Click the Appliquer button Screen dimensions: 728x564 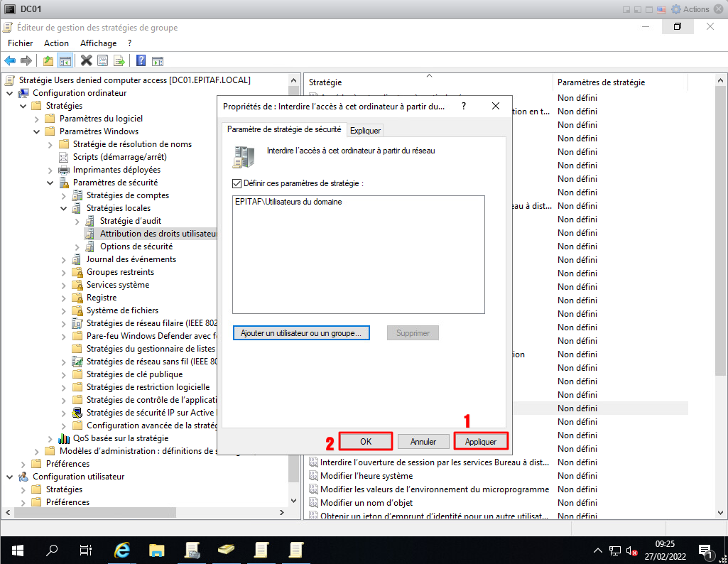point(481,441)
